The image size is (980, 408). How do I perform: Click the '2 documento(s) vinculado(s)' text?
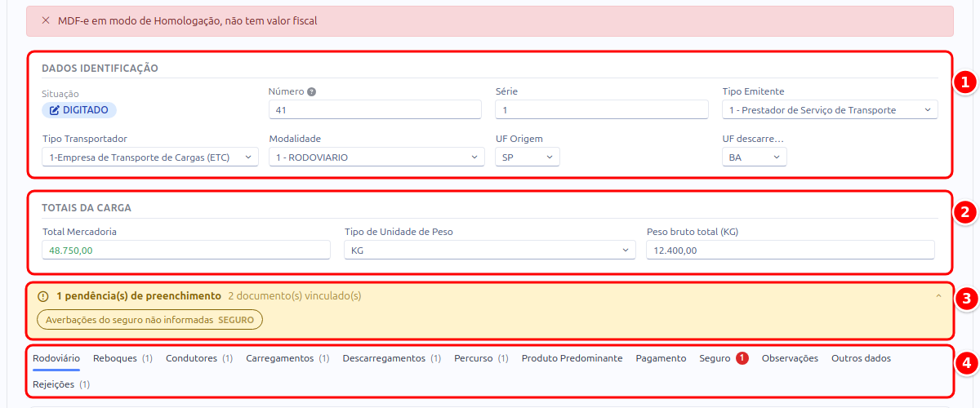coord(295,296)
